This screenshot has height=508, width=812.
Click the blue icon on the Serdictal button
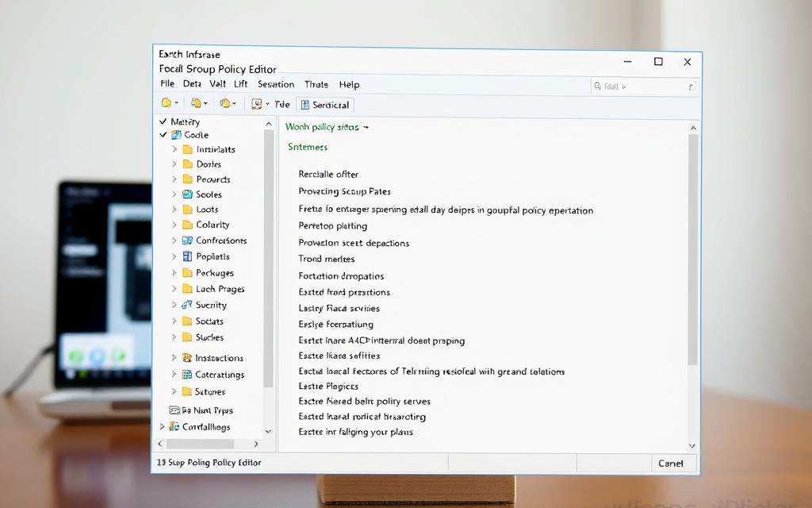click(305, 105)
